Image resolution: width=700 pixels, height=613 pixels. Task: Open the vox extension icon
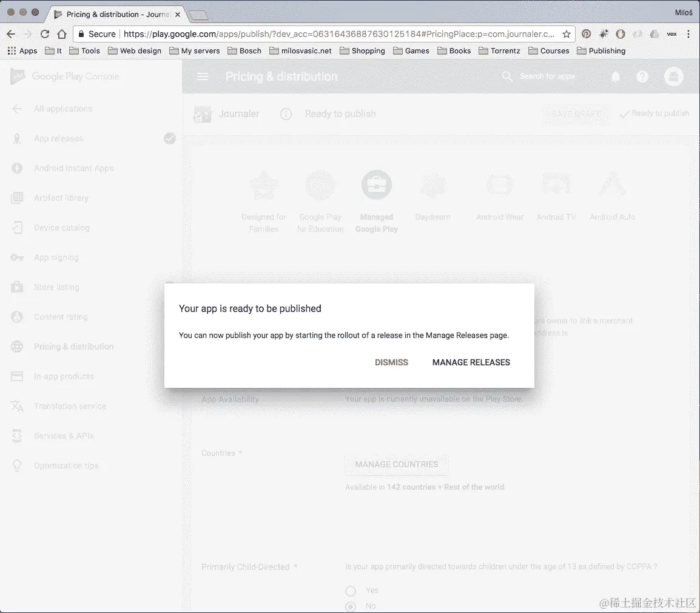[671, 34]
